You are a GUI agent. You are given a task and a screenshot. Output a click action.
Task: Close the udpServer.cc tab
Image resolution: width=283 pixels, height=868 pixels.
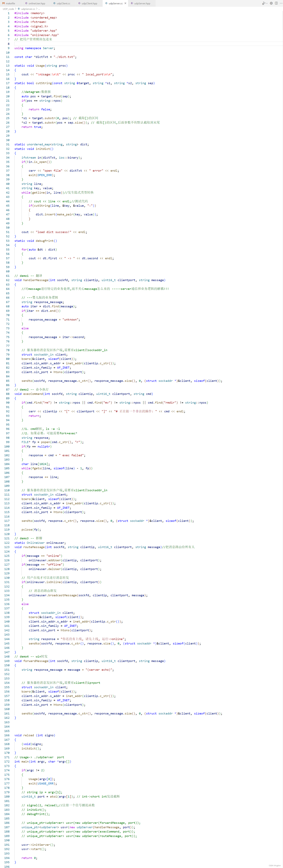pos(125,3)
